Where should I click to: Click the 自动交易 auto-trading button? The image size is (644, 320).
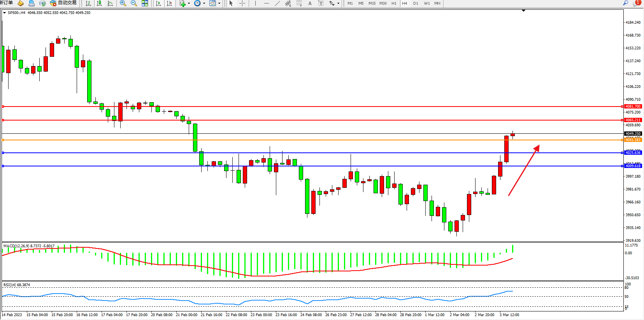click(63, 3)
